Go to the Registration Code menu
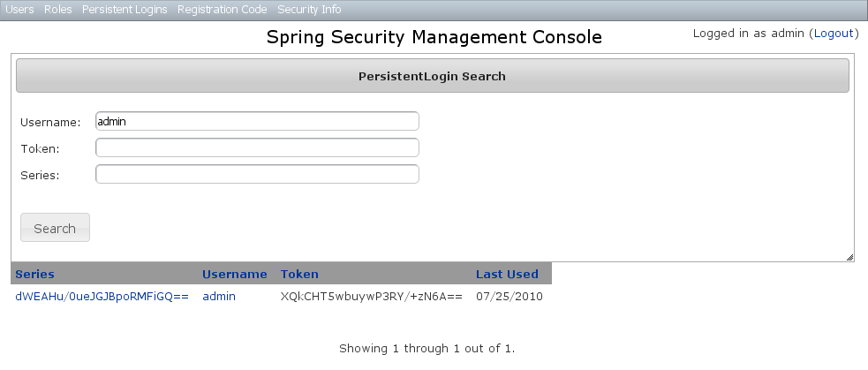Image resolution: width=868 pixels, height=370 pixels. coord(222,10)
